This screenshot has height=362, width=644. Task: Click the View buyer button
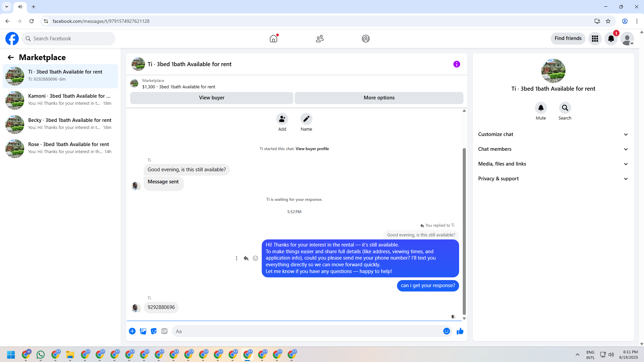click(212, 98)
